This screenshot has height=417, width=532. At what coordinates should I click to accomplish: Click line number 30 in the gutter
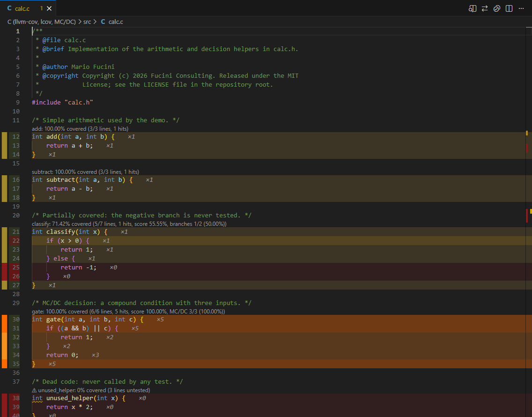tap(16, 319)
